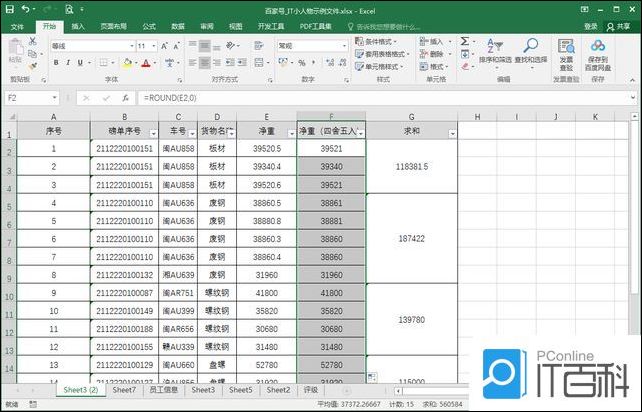
Task: Click the accounting number format icon
Action: tap(283, 63)
